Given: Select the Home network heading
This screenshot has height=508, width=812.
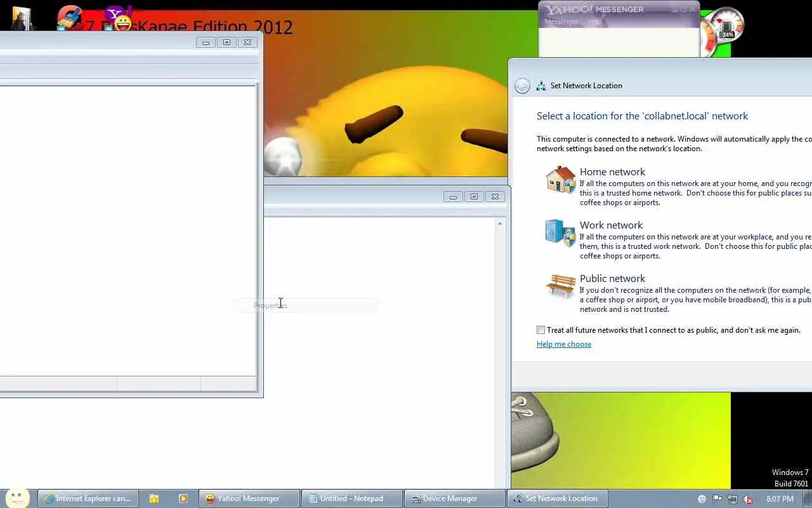Looking at the screenshot, I should (612, 172).
